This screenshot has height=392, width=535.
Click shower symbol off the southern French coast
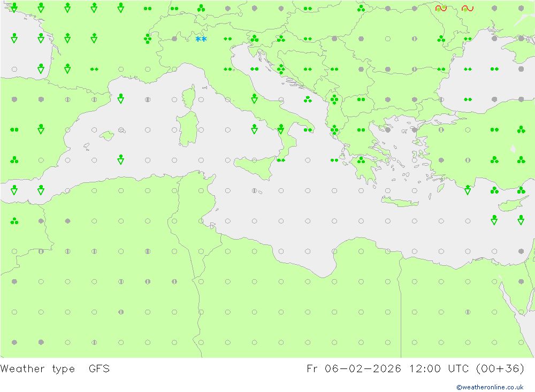121,98
